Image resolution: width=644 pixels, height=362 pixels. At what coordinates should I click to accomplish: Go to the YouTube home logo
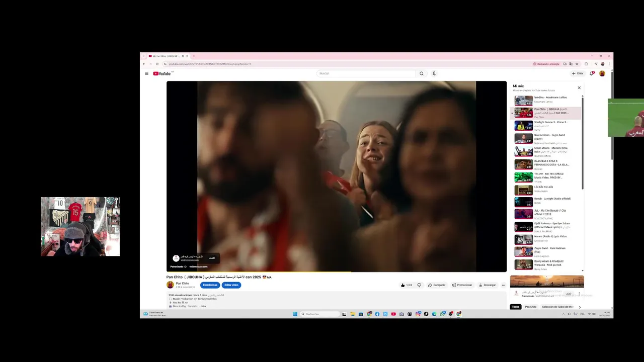162,73
